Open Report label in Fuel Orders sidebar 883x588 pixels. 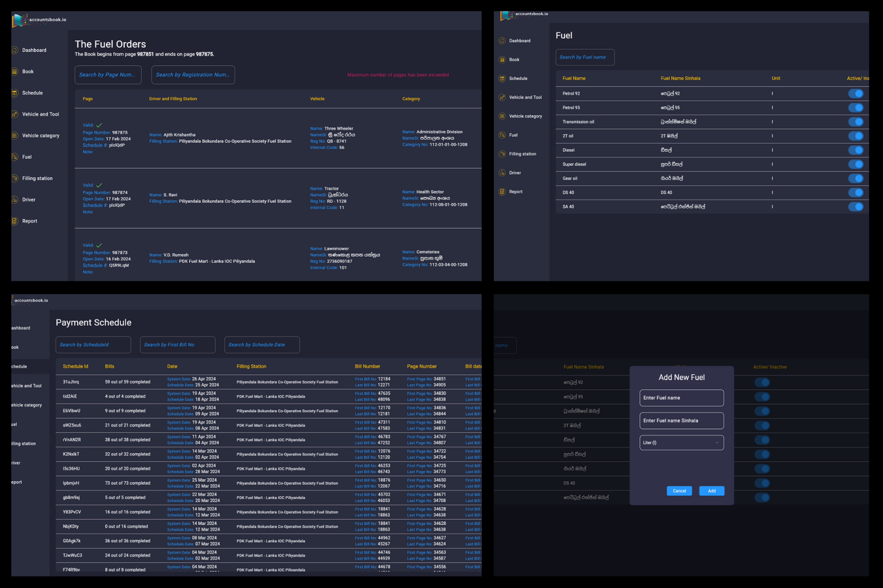point(30,221)
